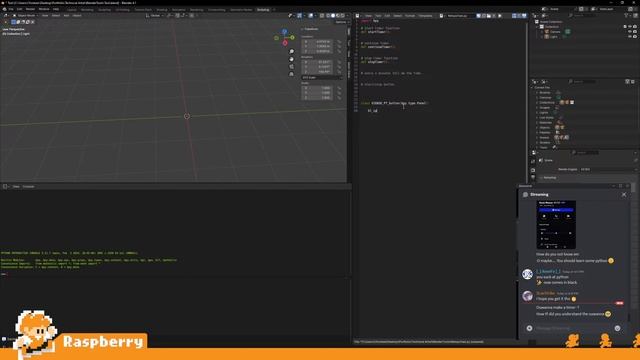
Task: Select Camera in the outliner
Action: click(x=555, y=32)
